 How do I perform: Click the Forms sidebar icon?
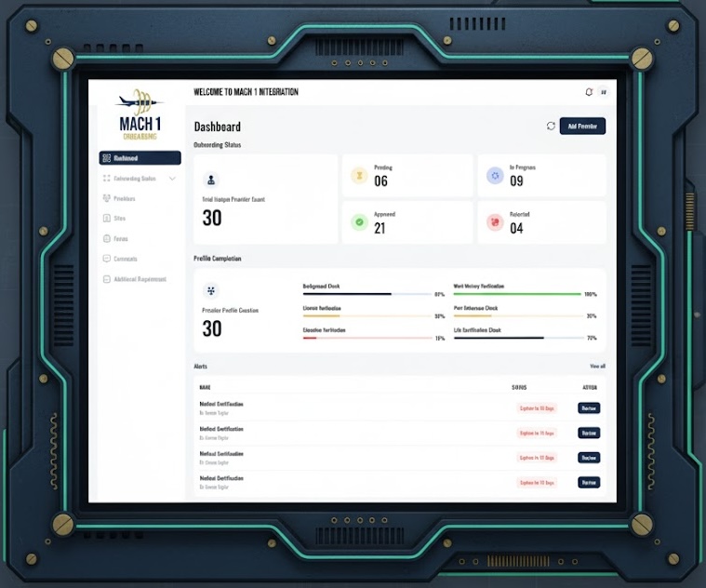107,238
